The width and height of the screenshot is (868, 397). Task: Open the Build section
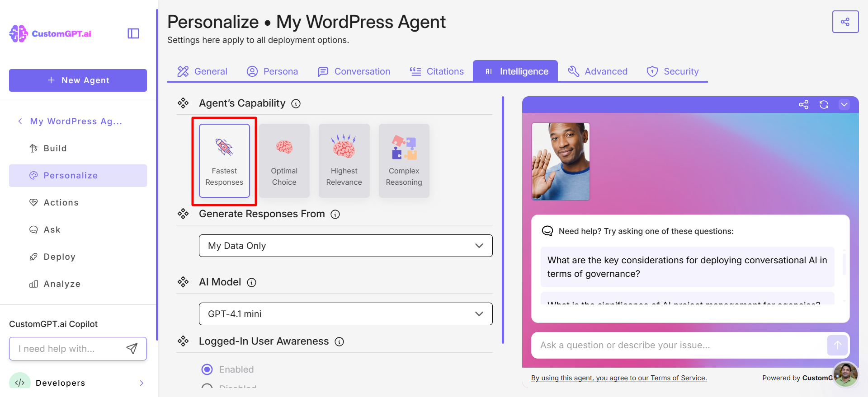coord(78,148)
